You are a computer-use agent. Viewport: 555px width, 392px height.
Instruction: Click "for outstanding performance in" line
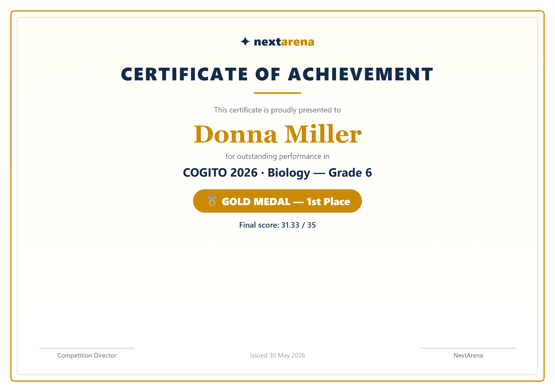pos(277,156)
